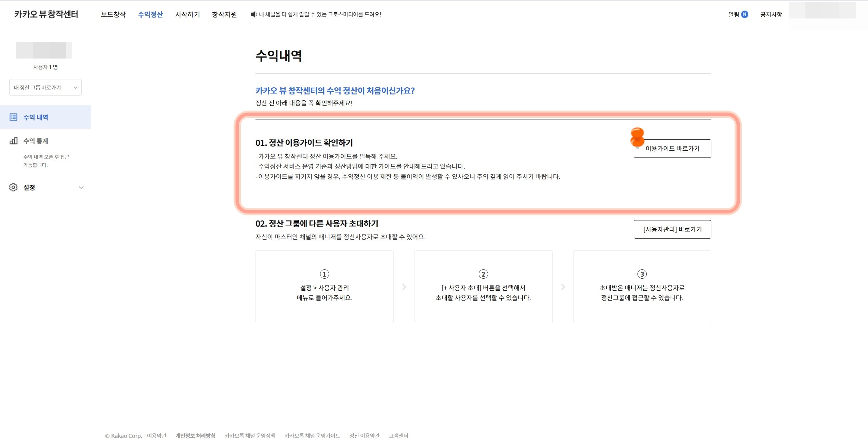
Task: Click the 이용가이드 바로가기 button
Action: [672, 148]
